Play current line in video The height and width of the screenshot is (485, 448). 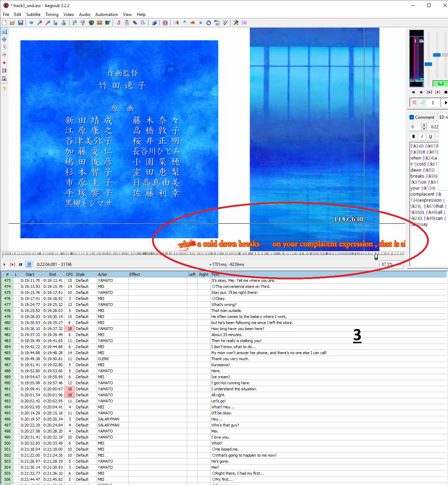tap(12, 264)
